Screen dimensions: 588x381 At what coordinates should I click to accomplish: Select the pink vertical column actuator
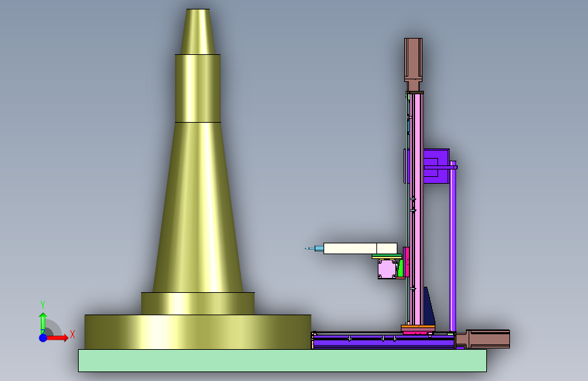click(x=416, y=210)
